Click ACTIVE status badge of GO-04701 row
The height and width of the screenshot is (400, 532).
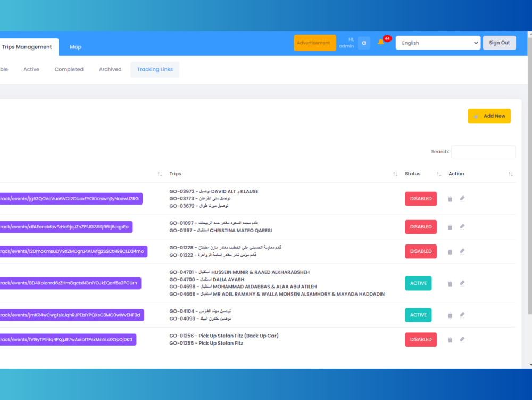(x=418, y=283)
